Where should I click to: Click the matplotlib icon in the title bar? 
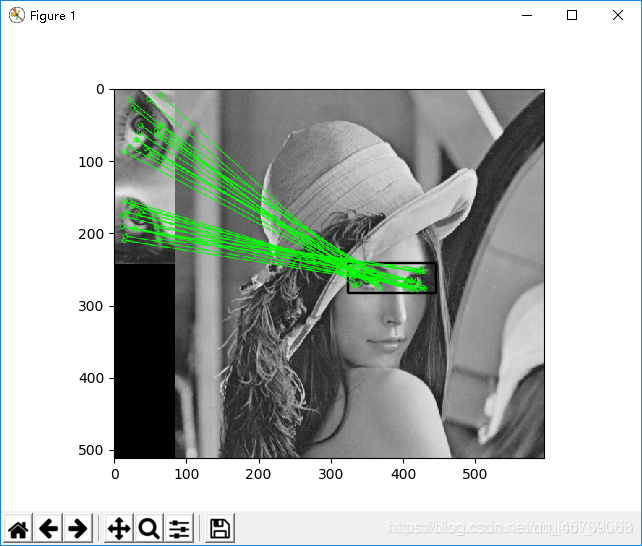click(16, 16)
